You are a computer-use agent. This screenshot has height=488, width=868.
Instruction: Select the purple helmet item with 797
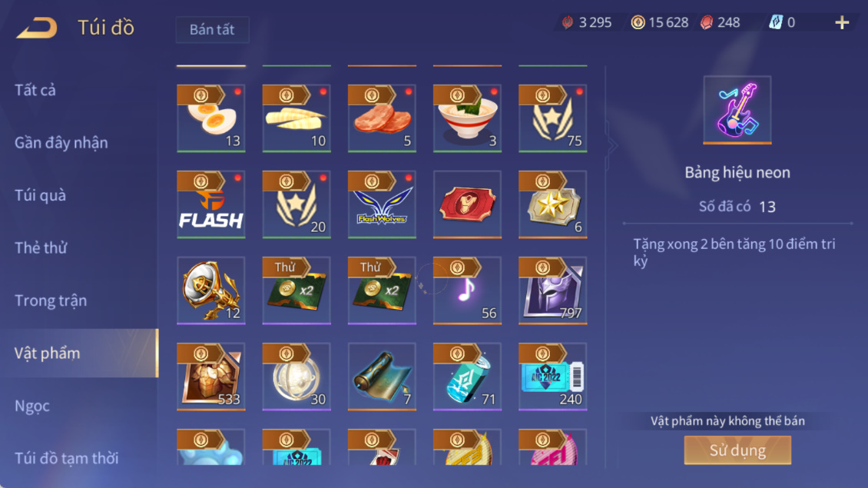(x=552, y=290)
